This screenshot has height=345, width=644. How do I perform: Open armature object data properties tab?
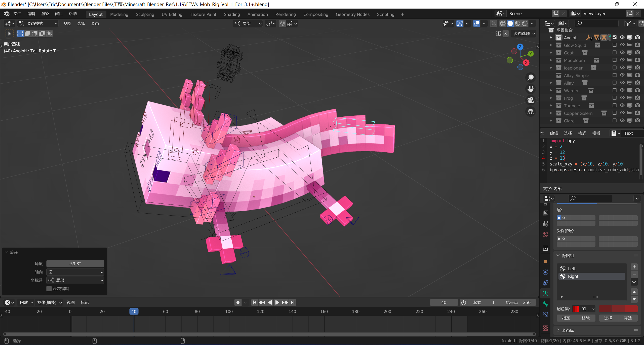(x=545, y=293)
